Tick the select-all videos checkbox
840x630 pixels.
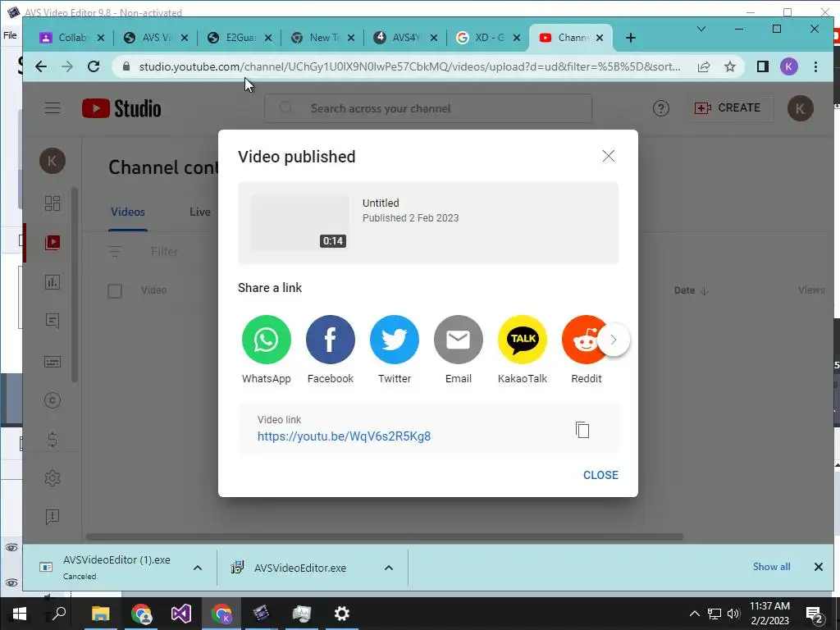click(x=115, y=291)
